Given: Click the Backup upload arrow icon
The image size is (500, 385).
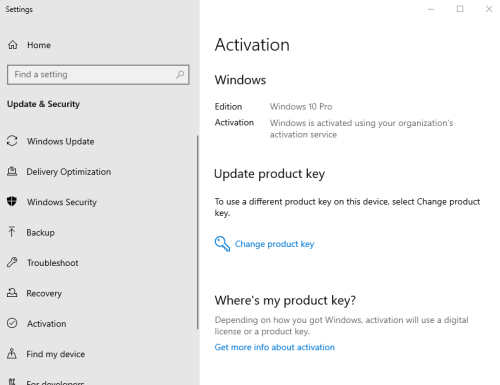Looking at the screenshot, I should pos(12,232).
